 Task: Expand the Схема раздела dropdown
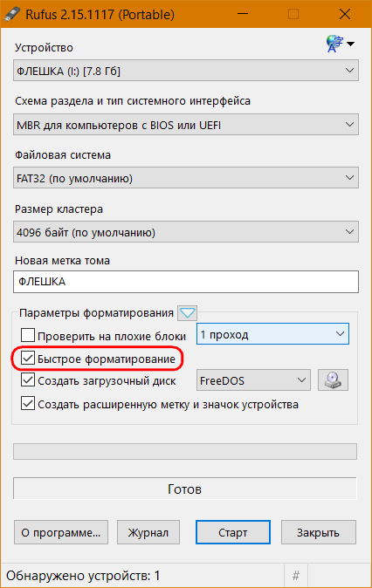186,125
